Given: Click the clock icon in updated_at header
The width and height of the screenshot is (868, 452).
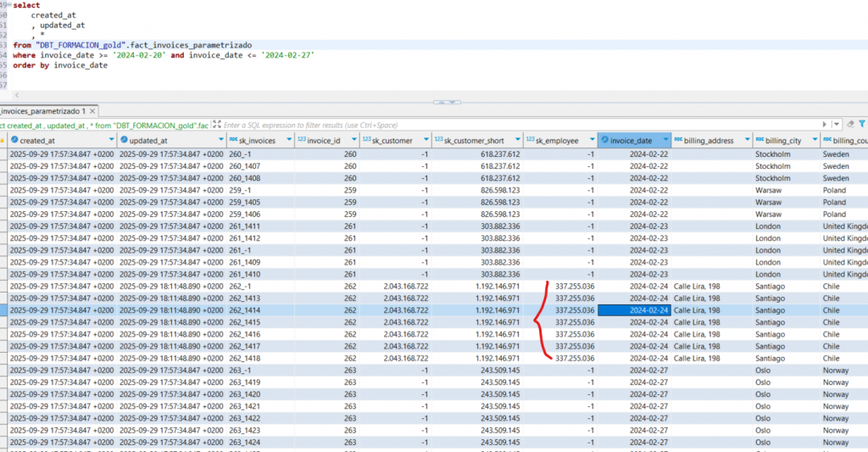Looking at the screenshot, I should [x=125, y=140].
